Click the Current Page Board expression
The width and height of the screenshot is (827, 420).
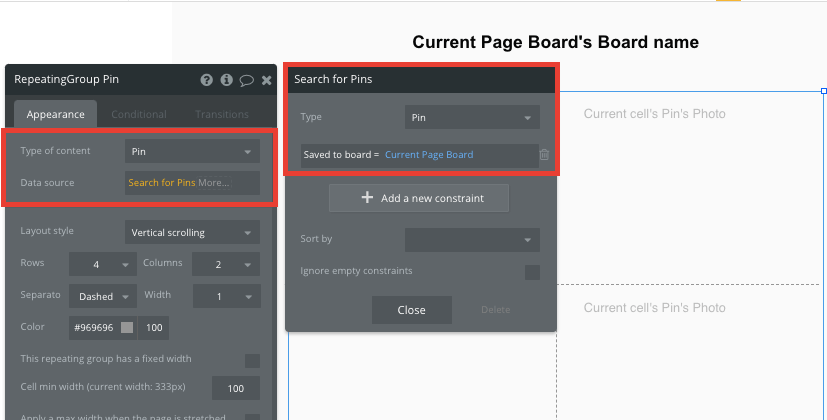429,155
